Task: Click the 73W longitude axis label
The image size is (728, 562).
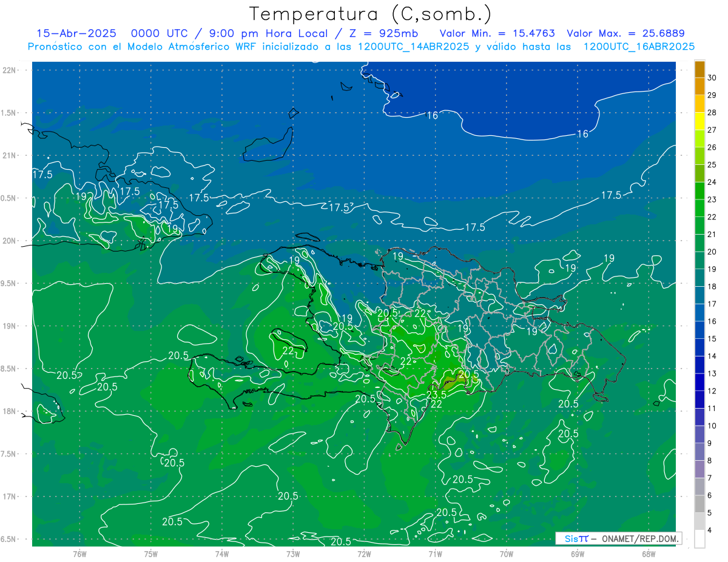Action: click(293, 554)
